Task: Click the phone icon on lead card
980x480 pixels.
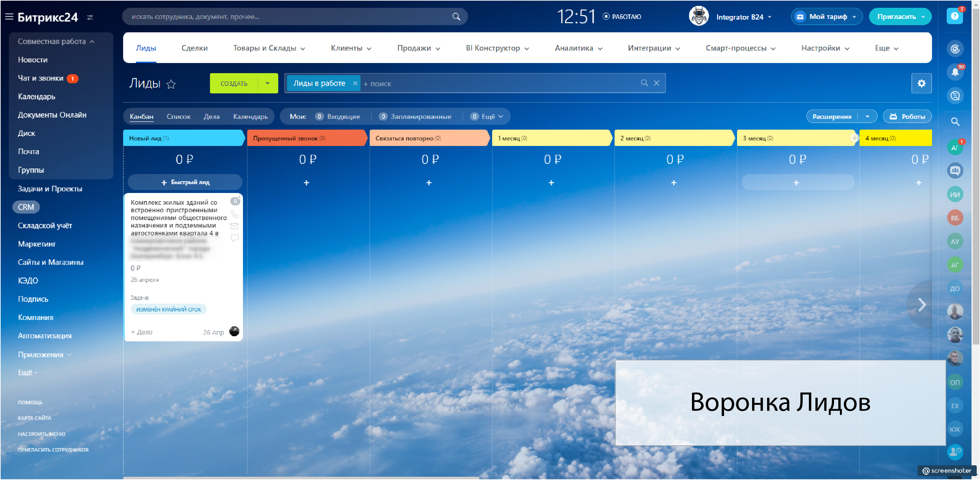Action: (234, 214)
